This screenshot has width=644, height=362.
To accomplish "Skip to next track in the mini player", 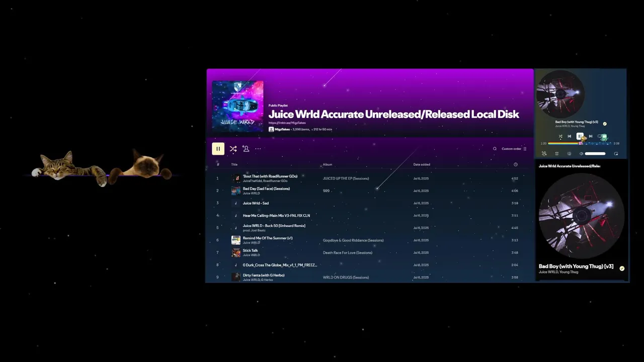I will tap(591, 136).
